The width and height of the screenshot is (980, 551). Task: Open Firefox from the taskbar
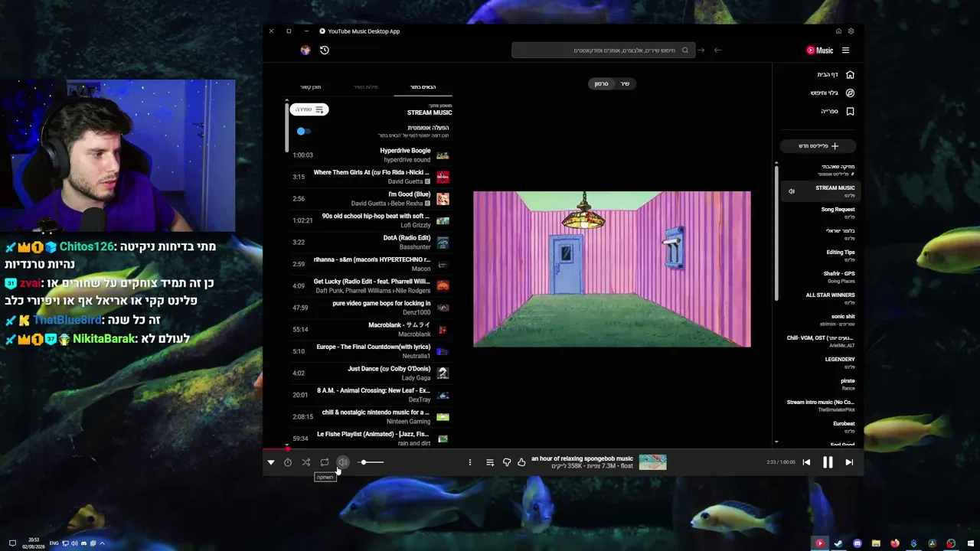click(x=894, y=543)
